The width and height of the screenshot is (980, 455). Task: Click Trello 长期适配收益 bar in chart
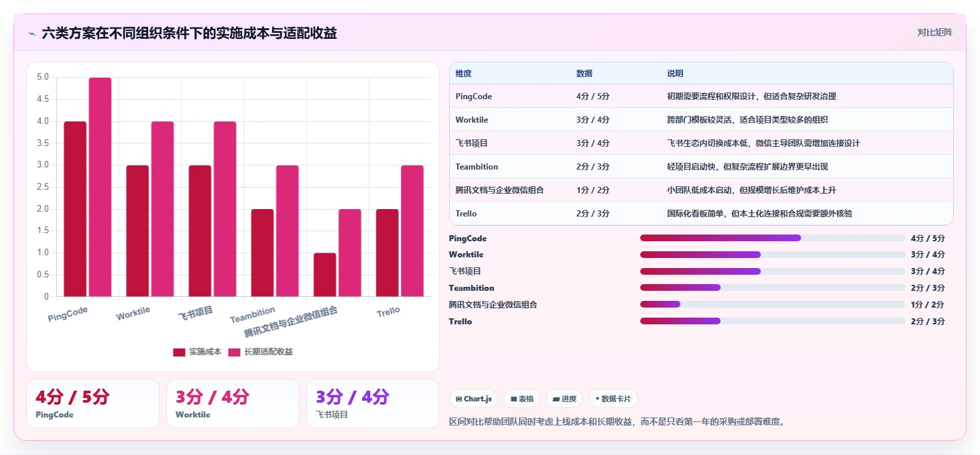pyautogui.click(x=412, y=231)
